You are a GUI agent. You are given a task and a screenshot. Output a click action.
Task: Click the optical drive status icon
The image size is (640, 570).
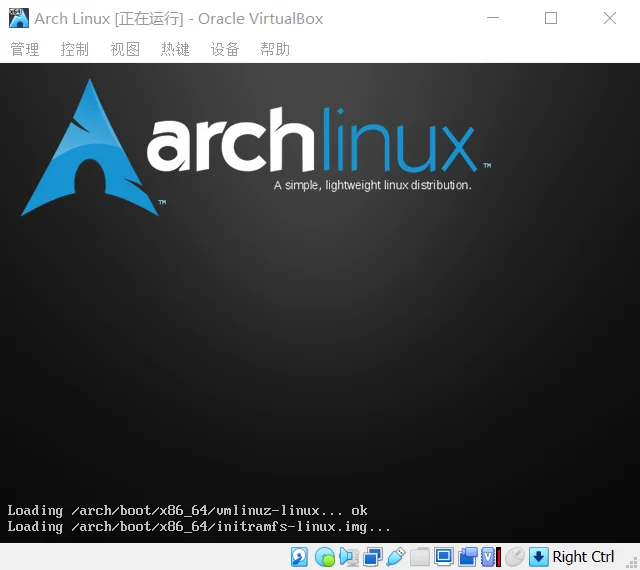pos(325,557)
